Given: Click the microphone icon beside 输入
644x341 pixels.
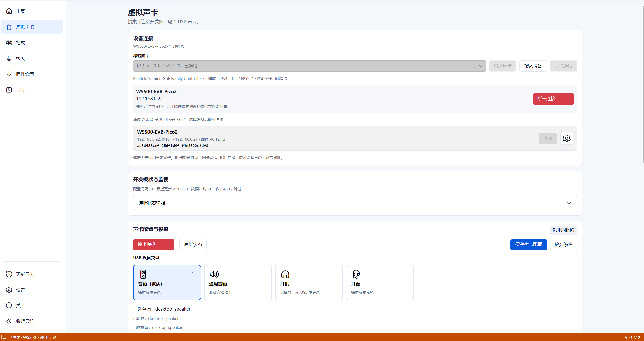Looking at the screenshot, I should tap(9, 59).
